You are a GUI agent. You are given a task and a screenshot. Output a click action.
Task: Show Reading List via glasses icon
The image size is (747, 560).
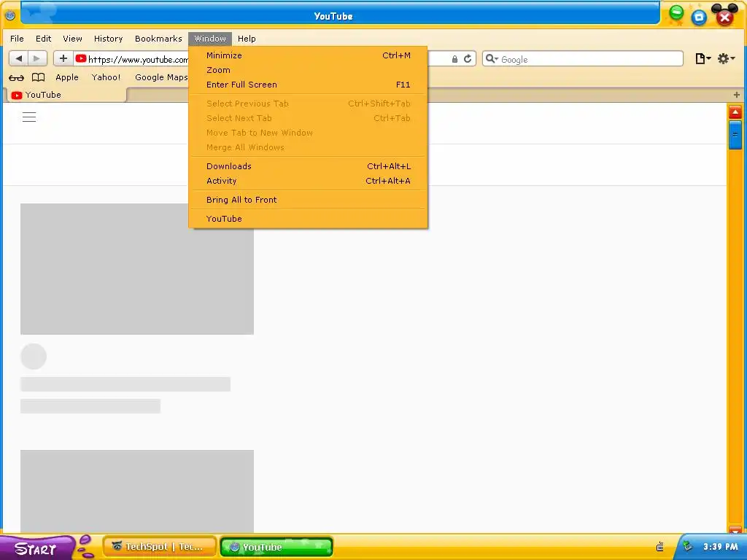point(16,77)
